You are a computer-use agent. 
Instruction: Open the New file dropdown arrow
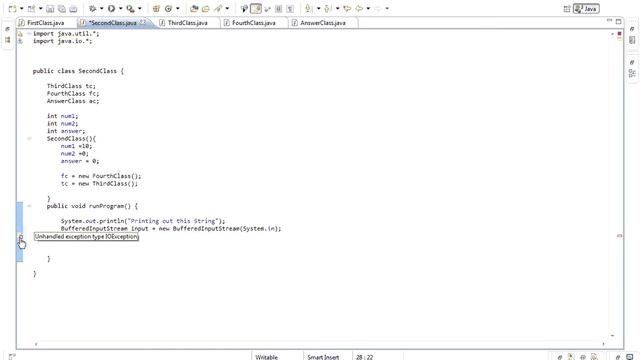click(x=22, y=9)
